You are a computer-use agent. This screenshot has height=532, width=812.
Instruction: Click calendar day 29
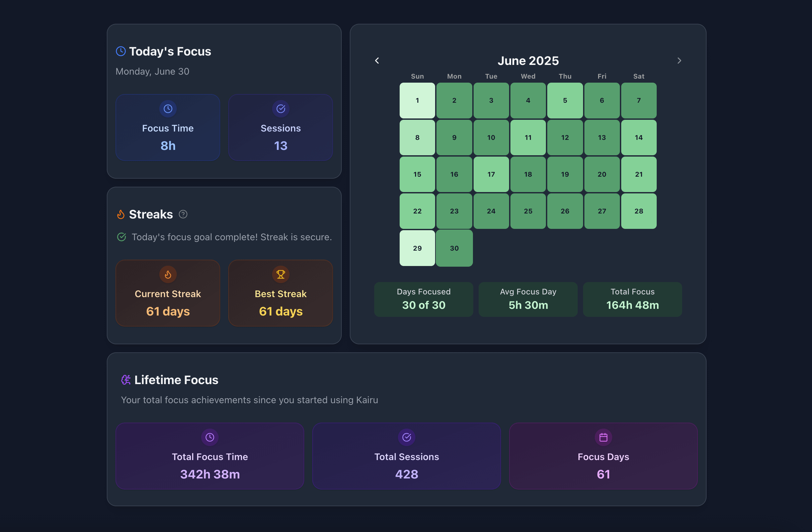coord(417,248)
